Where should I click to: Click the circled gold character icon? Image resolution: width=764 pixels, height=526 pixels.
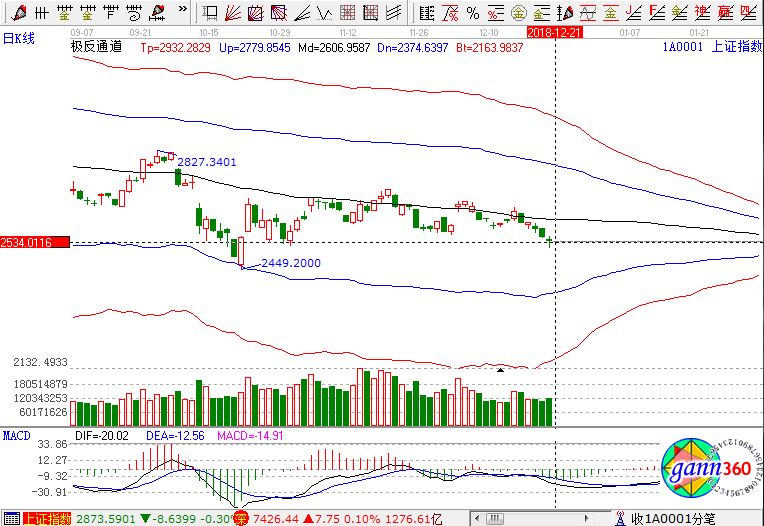click(518, 13)
